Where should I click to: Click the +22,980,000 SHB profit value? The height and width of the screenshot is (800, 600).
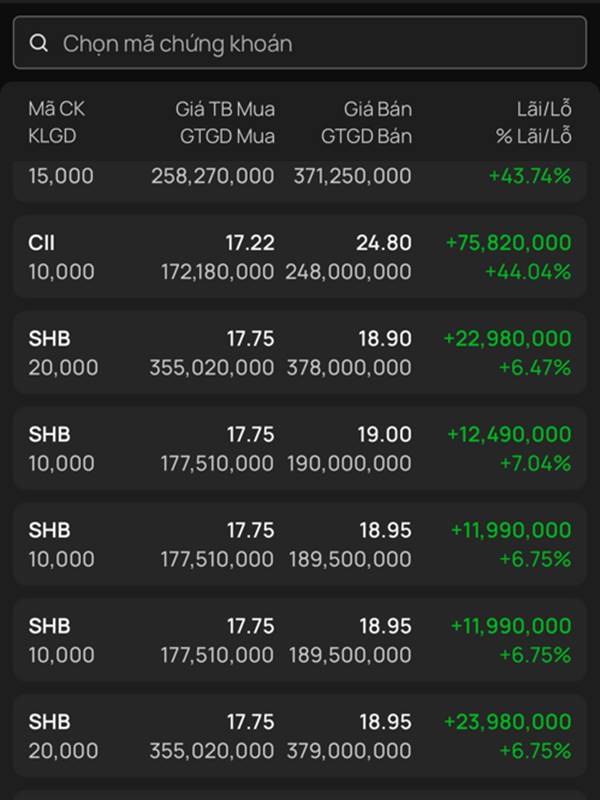(508, 339)
